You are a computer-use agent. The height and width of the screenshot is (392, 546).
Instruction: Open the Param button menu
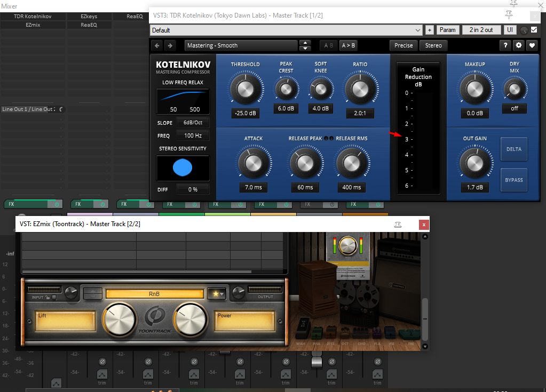click(x=447, y=30)
